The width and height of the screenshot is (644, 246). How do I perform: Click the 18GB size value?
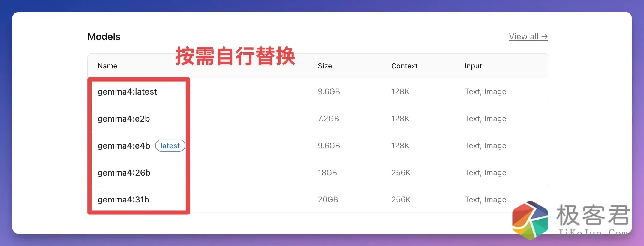click(x=327, y=173)
